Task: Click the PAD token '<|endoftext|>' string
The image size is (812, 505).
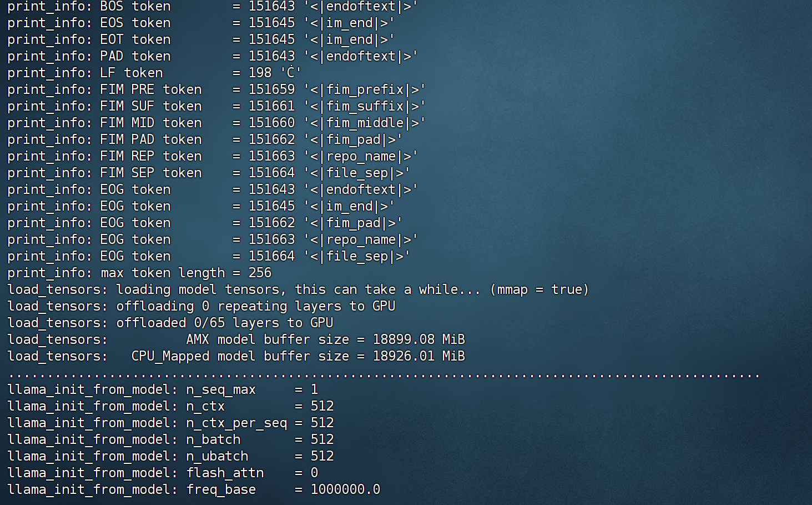Action: (x=361, y=56)
